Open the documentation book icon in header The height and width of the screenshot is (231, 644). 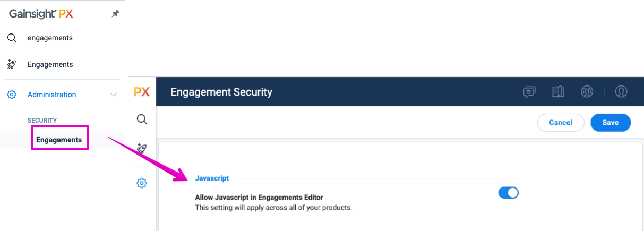[558, 92]
